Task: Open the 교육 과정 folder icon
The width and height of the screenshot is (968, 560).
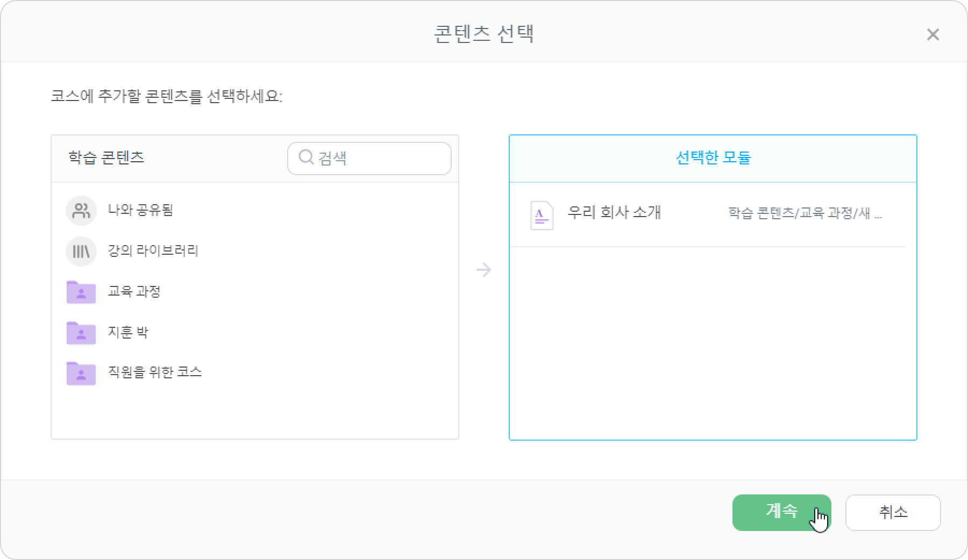Action: (81, 292)
